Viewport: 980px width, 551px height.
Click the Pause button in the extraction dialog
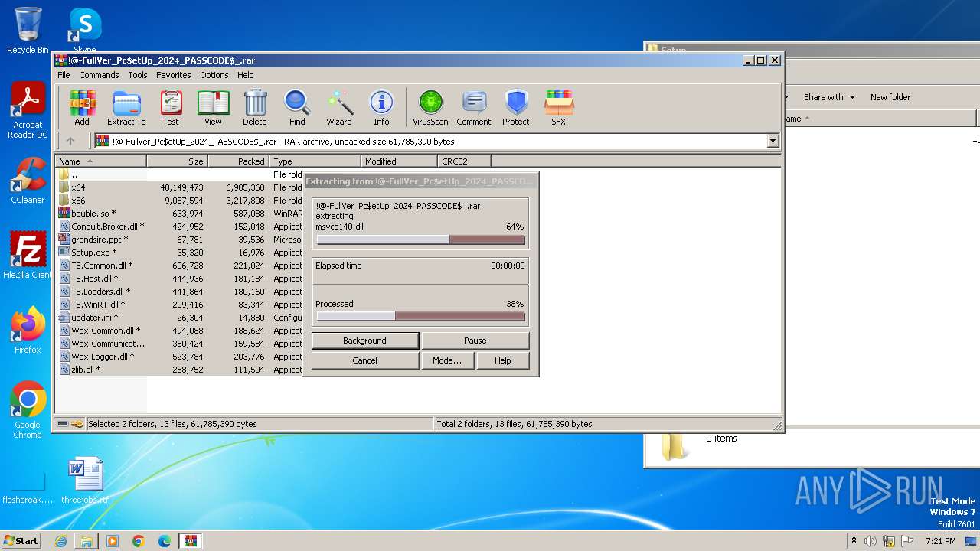point(475,341)
